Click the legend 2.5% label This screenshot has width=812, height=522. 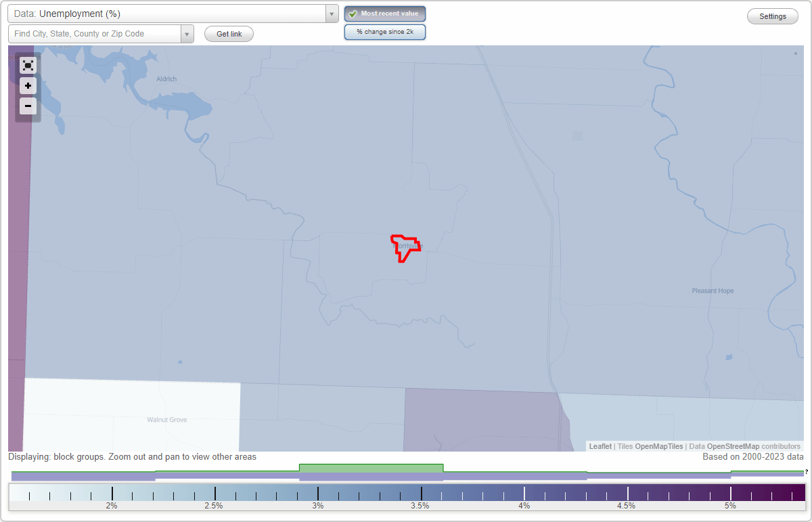[x=214, y=506]
